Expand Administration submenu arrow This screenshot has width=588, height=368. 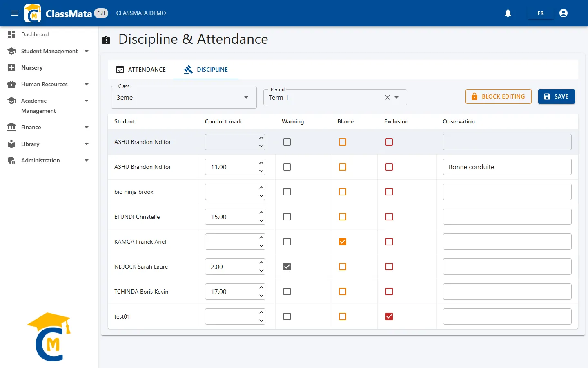tap(87, 160)
